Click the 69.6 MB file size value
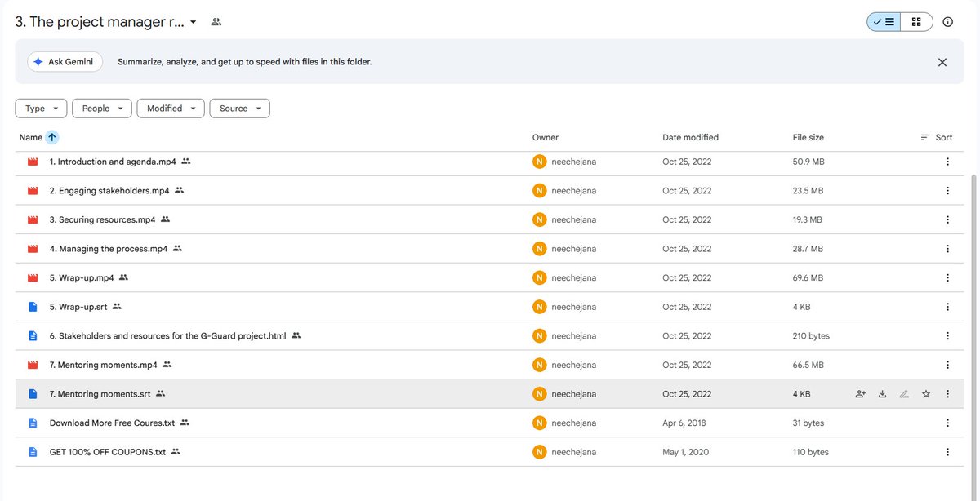 pyautogui.click(x=808, y=278)
